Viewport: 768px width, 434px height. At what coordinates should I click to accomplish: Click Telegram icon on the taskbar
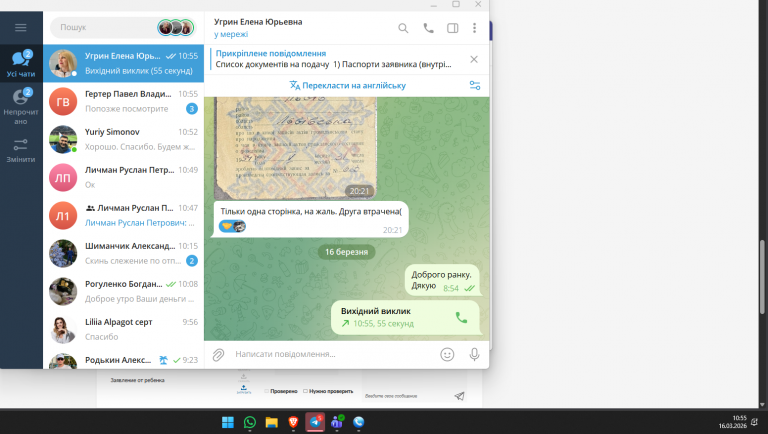tap(315, 422)
